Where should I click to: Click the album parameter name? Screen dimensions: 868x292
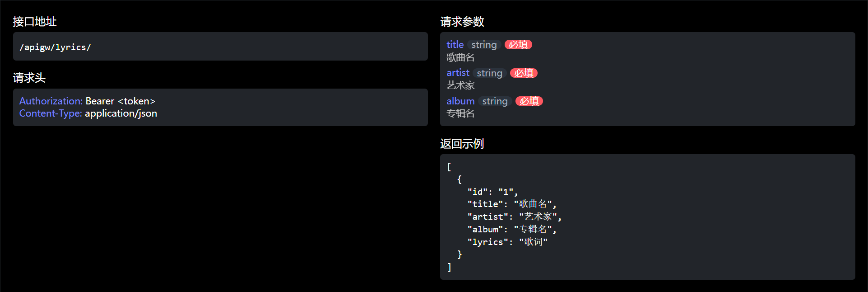coord(460,101)
